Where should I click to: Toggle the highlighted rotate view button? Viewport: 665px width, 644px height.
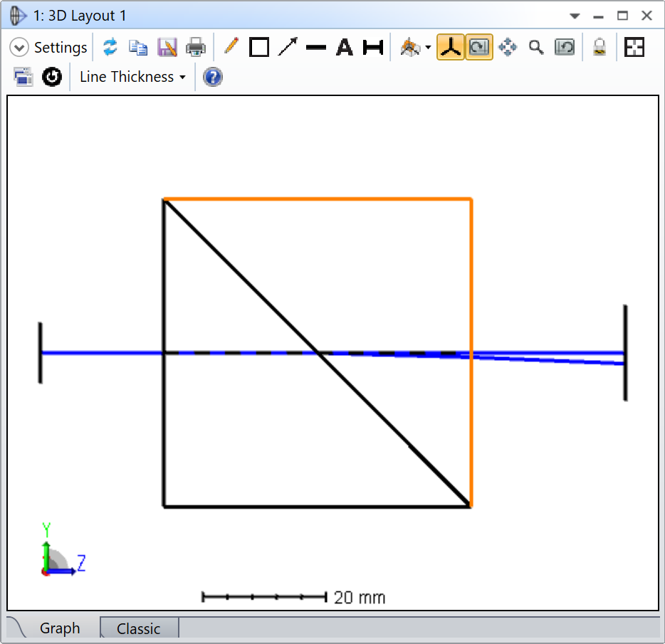(x=479, y=48)
